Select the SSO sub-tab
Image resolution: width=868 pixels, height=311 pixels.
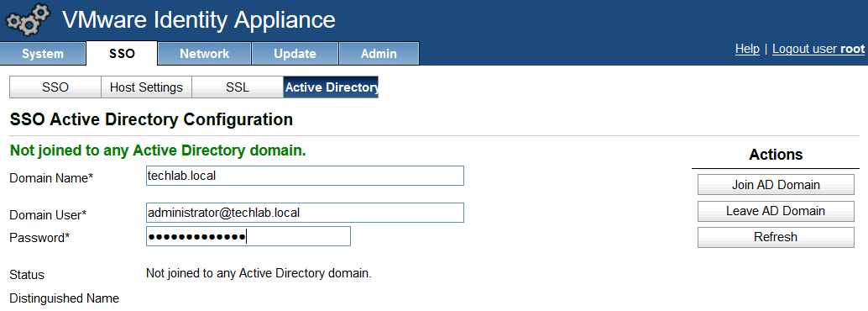click(x=55, y=87)
